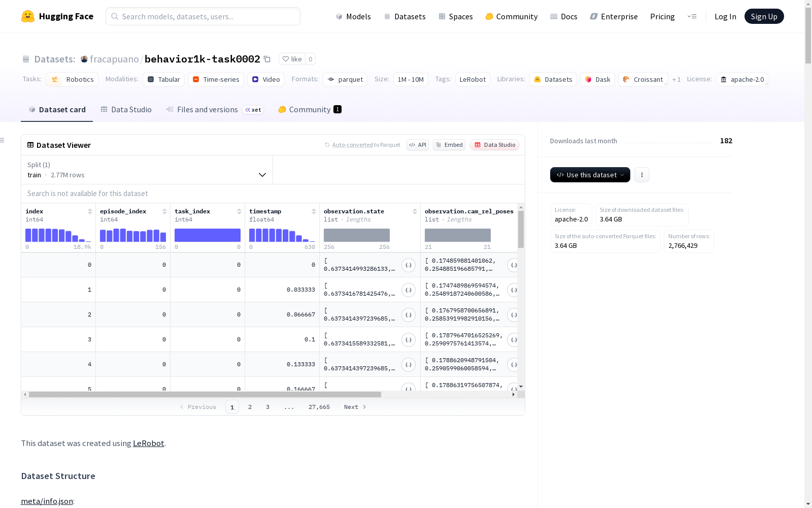
Task: Open the fracapuano user profile link
Action: [x=114, y=59]
